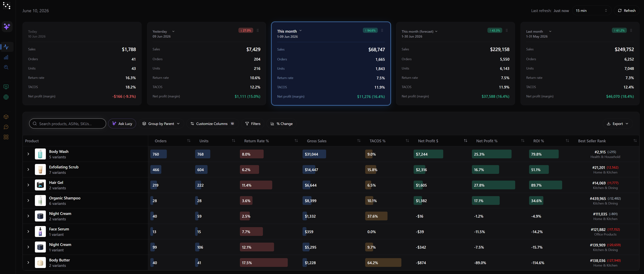Sort by Net Profit $ arrows
644x274 pixels.
tap(466, 141)
